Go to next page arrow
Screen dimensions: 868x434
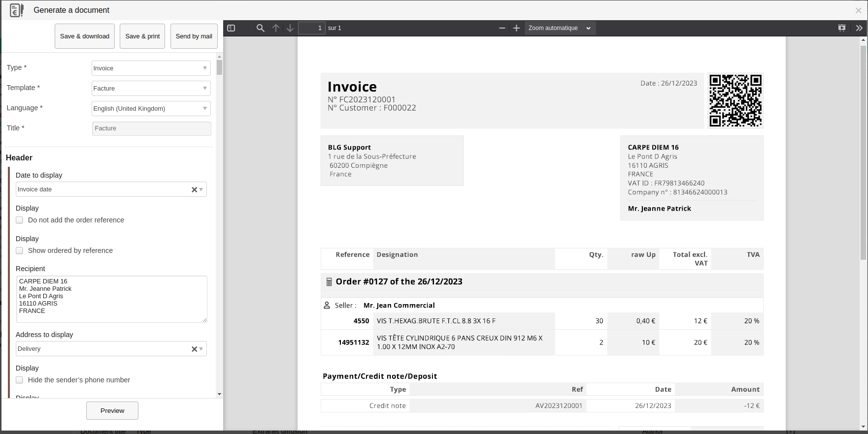[290, 28]
